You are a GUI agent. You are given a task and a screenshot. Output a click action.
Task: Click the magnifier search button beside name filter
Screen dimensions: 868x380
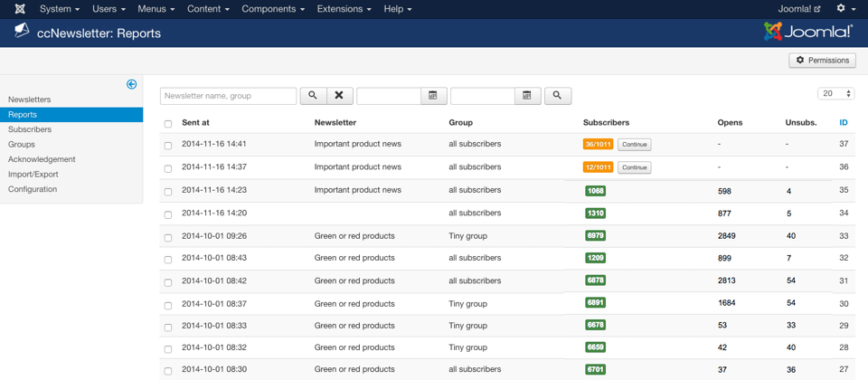tap(313, 96)
